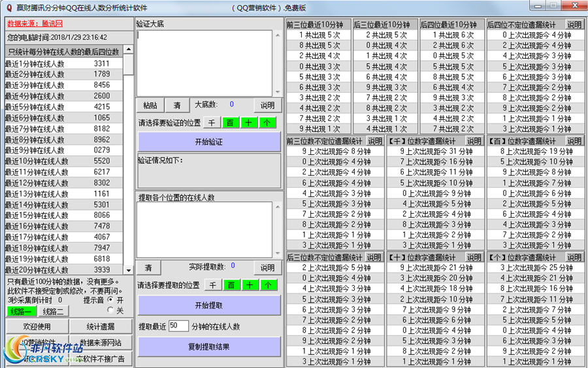Click the 您的电脑时间 timestamp
Screen dimensions: 588x368
coord(57,37)
